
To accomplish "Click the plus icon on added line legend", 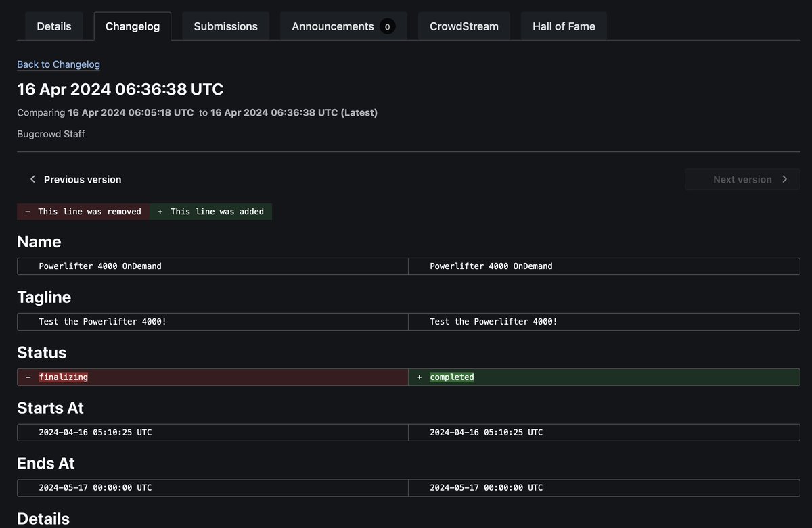I will (x=159, y=211).
